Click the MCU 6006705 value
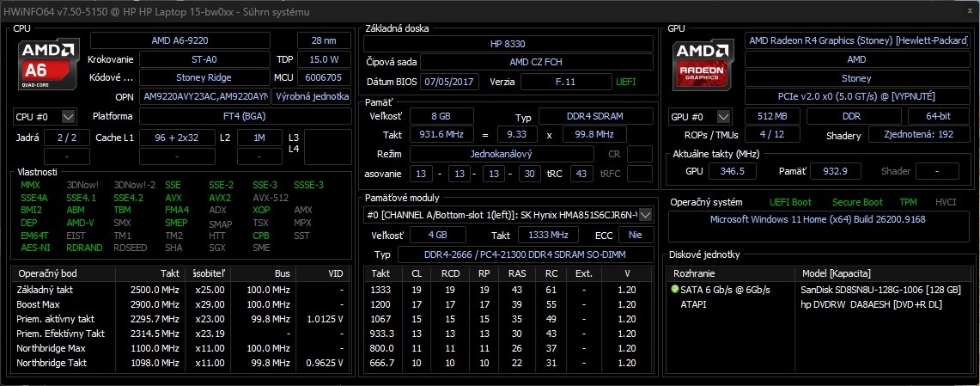 click(x=324, y=77)
